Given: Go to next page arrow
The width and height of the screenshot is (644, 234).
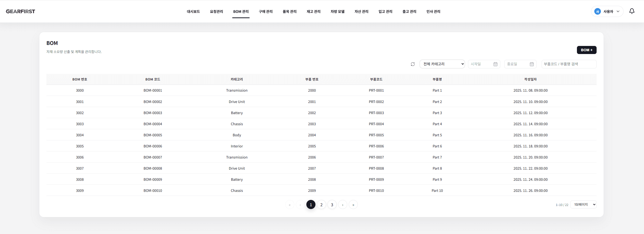Looking at the screenshot, I should click(342, 205).
